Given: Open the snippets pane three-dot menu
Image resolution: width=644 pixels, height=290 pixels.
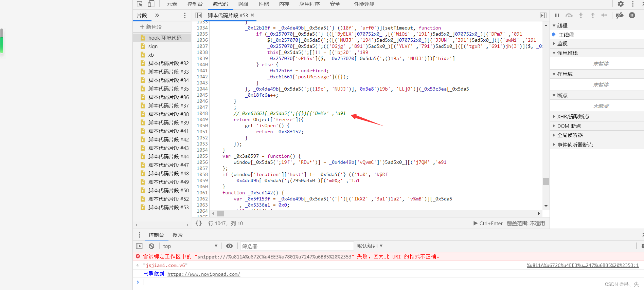Looking at the screenshot, I should coord(185,15).
